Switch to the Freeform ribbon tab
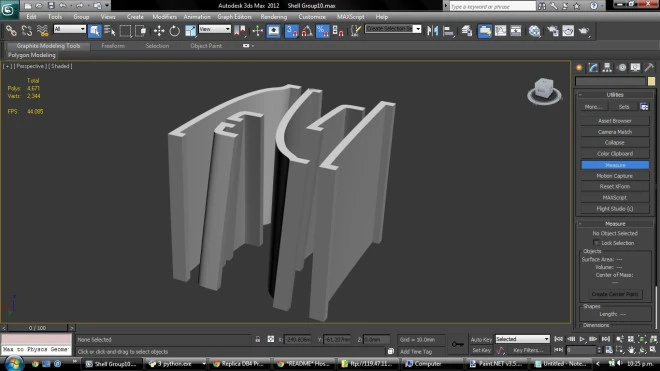The image size is (660, 371). pos(113,46)
